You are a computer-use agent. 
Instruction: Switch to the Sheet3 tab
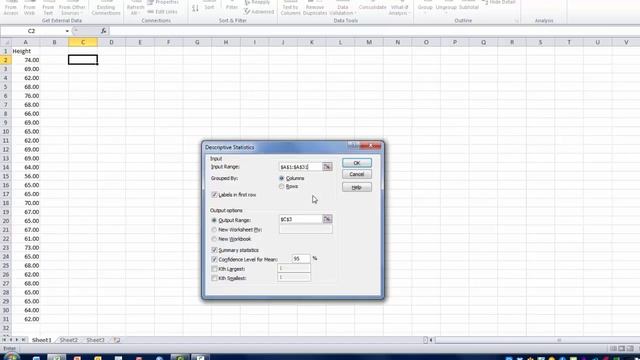click(95, 340)
